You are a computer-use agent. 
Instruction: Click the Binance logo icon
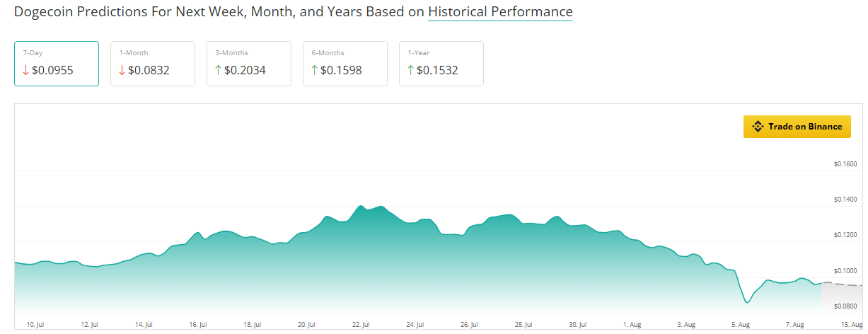[x=758, y=127]
